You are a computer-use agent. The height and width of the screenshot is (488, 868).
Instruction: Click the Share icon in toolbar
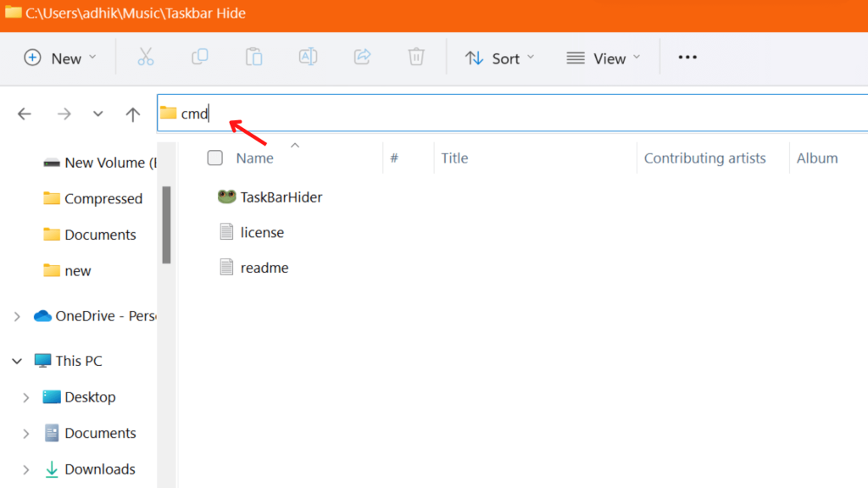coord(362,57)
